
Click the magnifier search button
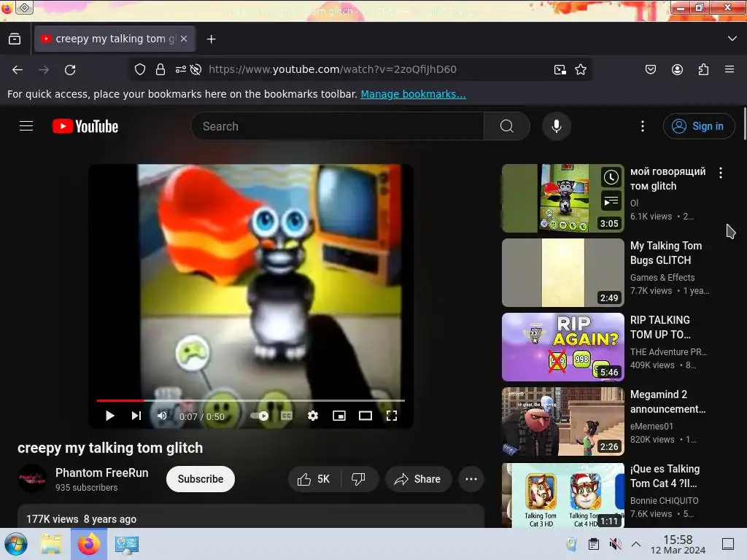coord(507,126)
